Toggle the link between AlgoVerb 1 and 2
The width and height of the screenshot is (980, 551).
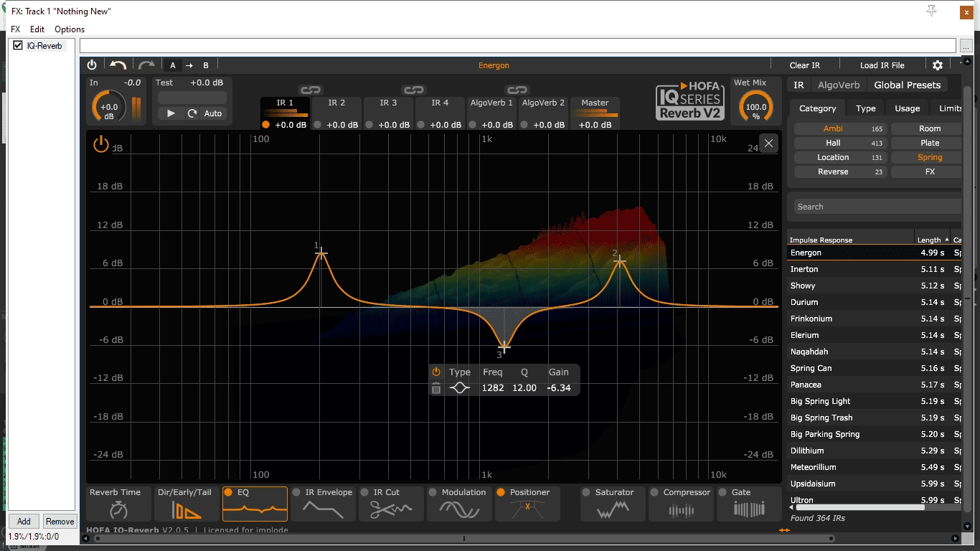point(517,90)
